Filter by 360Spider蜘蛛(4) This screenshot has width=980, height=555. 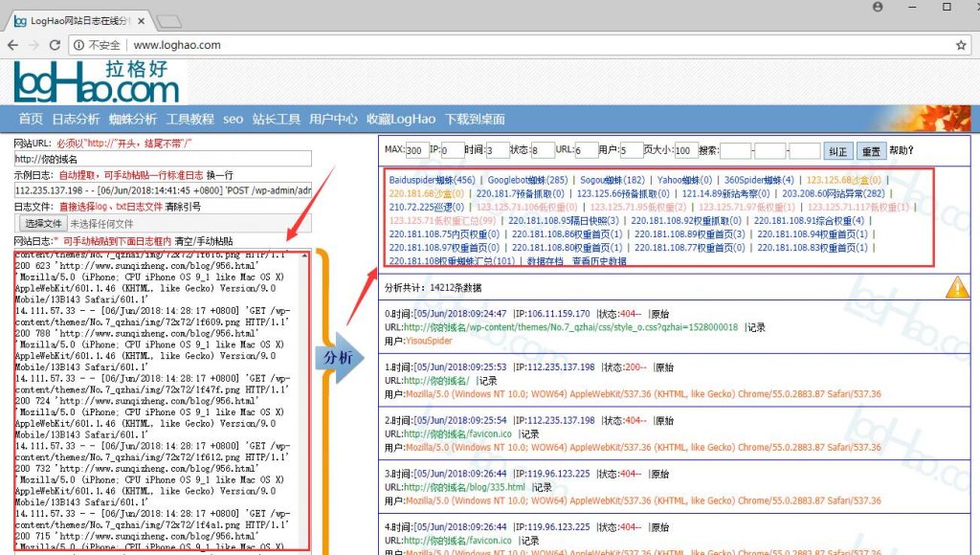[x=759, y=180]
